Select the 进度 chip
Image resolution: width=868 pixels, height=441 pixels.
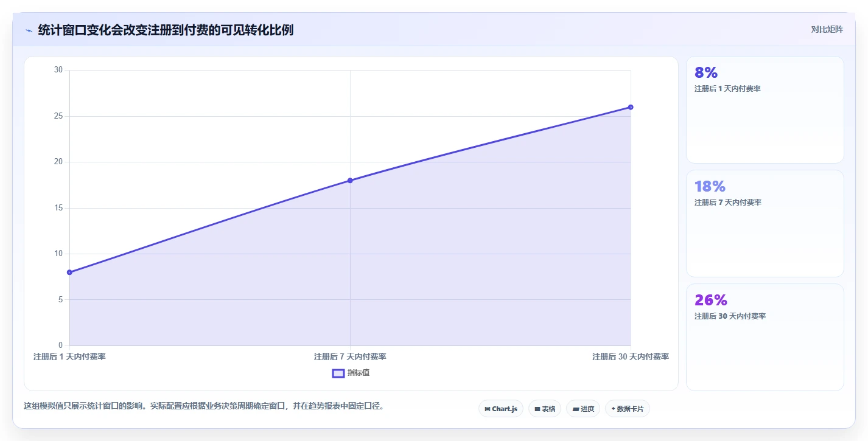point(583,409)
